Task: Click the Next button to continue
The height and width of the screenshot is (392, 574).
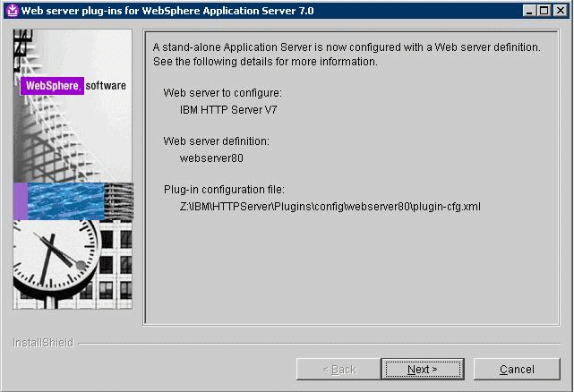Action: point(423,369)
